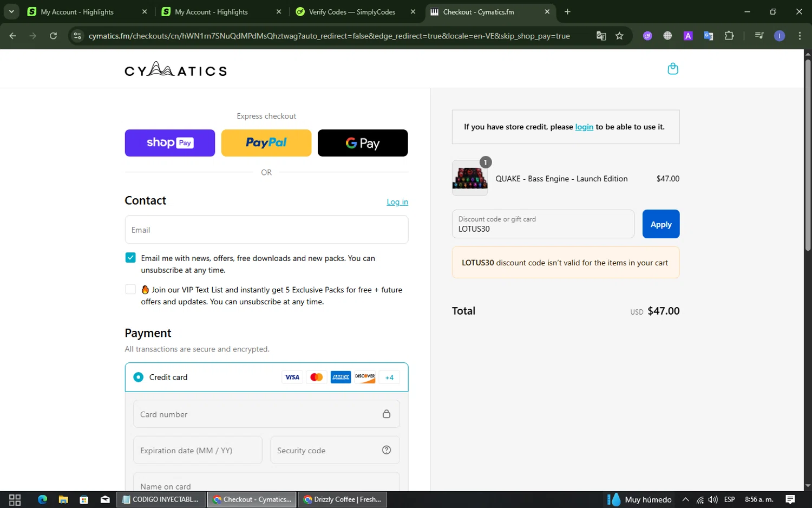Click the $47.00 total amount
This screenshot has height=508, width=812.
[664, 311]
